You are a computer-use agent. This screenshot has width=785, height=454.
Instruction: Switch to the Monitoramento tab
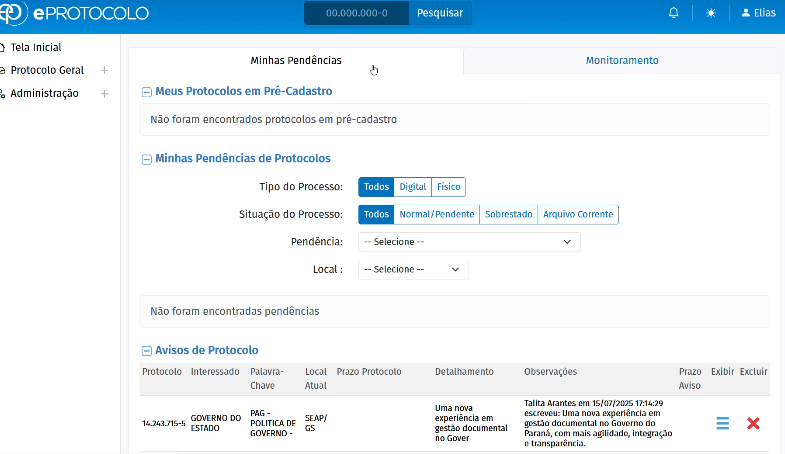622,60
